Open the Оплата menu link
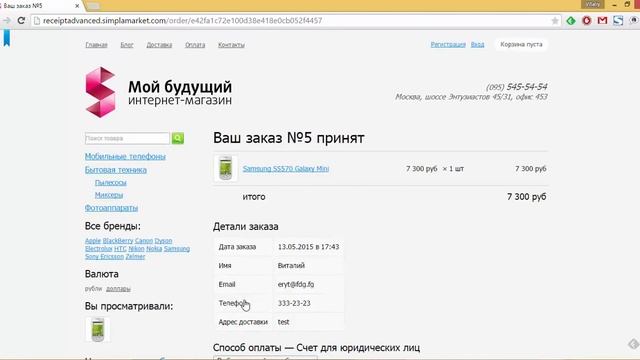The image size is (640, 360). [195, 45]
